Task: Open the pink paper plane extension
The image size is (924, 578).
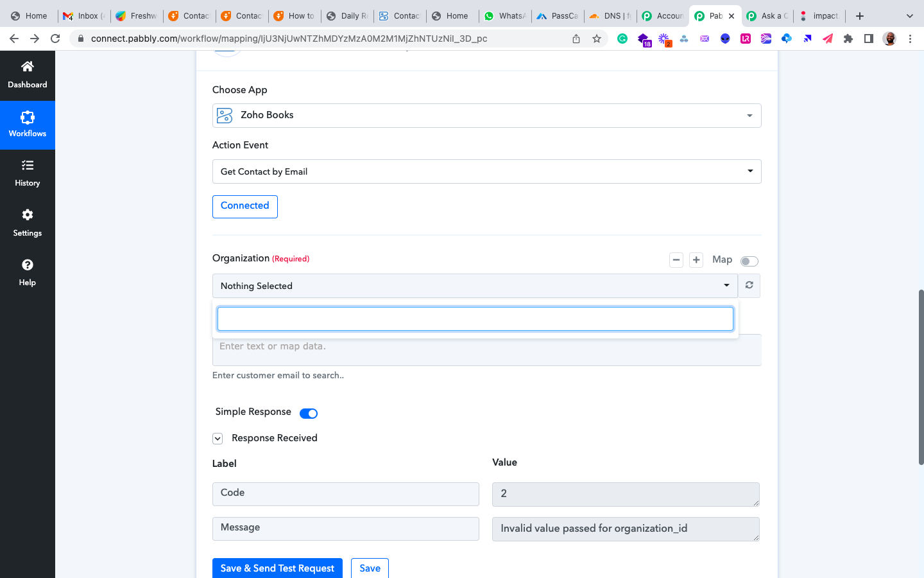Action: pyautogui.click(x=828, y=39)
